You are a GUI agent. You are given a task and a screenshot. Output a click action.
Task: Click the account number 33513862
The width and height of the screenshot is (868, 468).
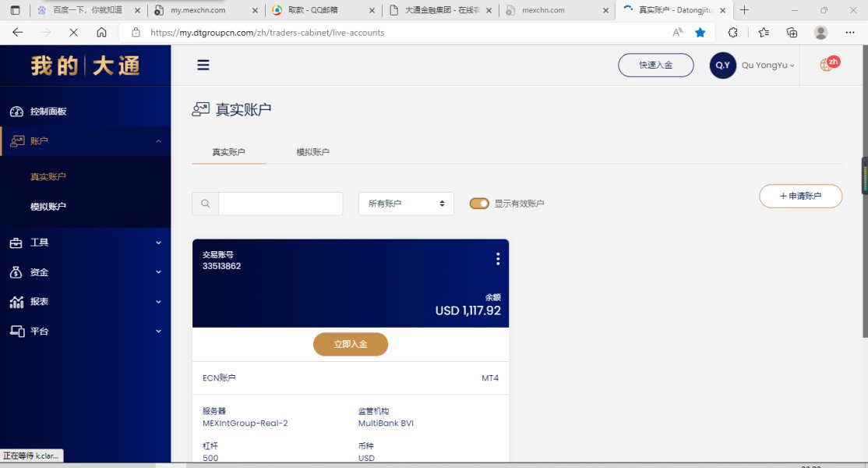[221, 266]
